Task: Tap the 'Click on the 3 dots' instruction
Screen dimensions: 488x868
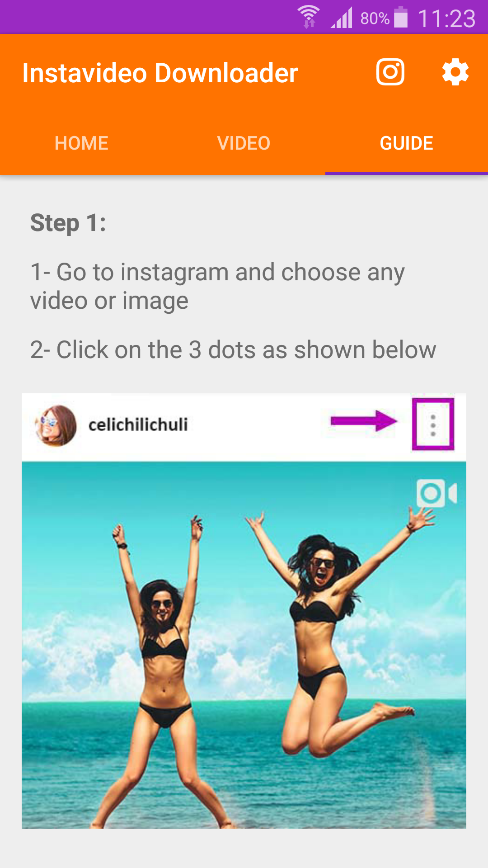Action: pos(233,349)
